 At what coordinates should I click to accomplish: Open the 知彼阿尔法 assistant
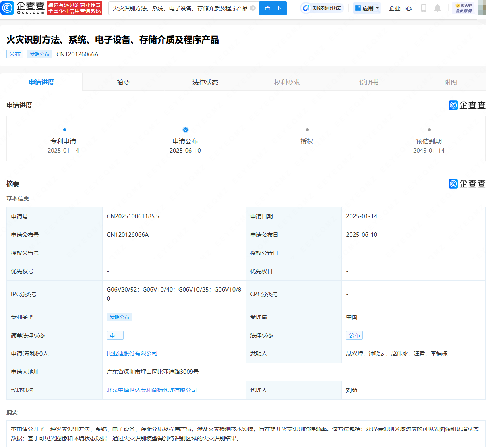click(x=322, y=8)
